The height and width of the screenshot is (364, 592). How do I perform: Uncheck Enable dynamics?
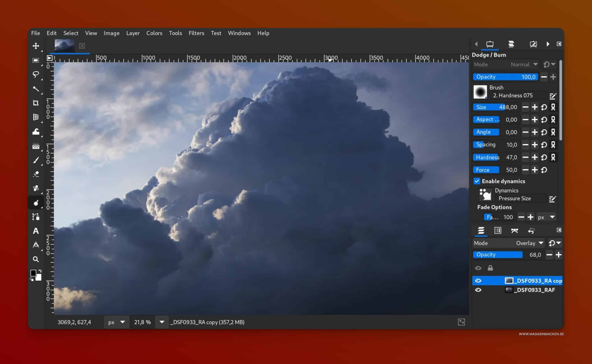pos(477,181)
